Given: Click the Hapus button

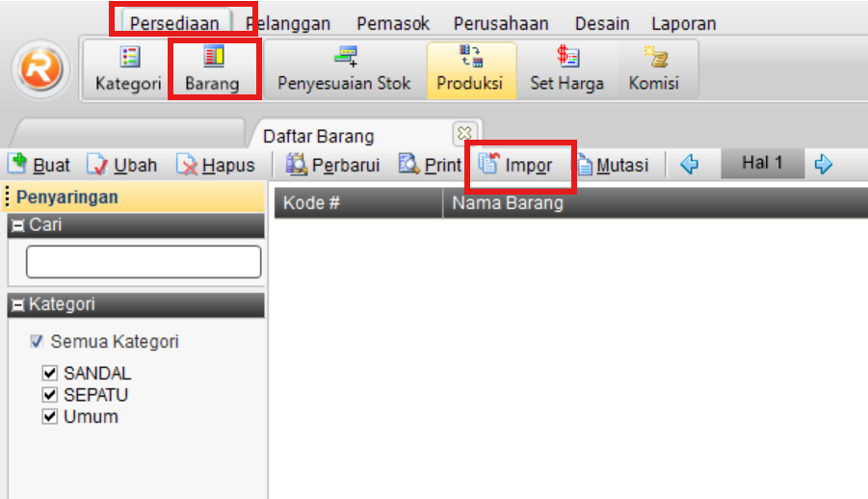Looking at the screenshot, I should pos(216,166).
